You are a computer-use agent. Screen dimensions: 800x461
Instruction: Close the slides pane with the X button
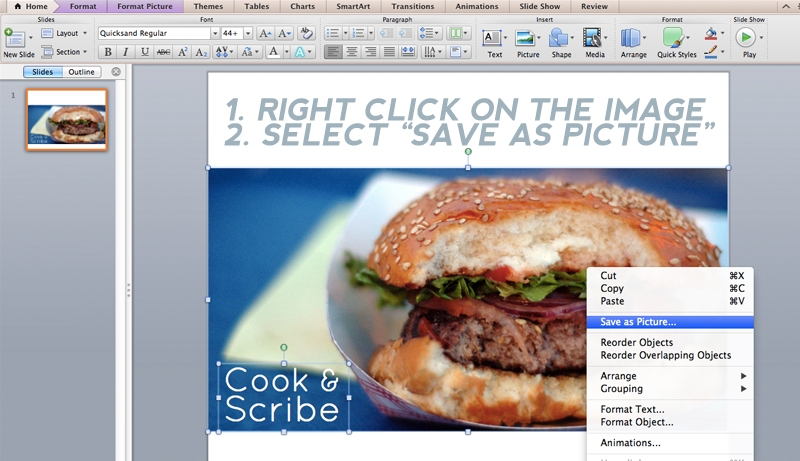tap(116, 72)
